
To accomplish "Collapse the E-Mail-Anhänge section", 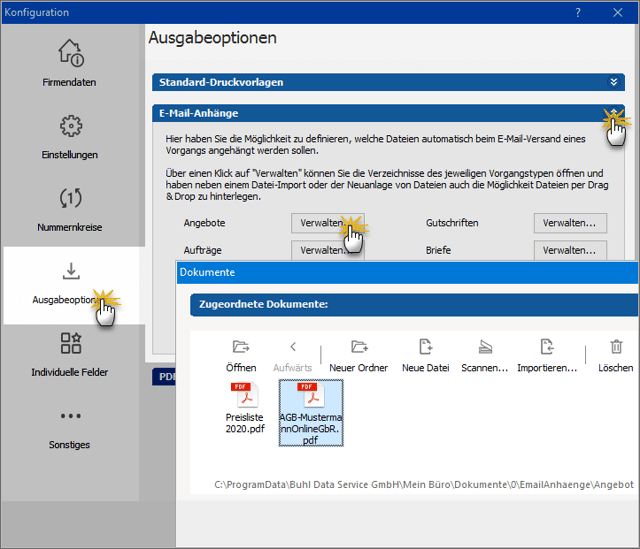I will click(614, 114).
